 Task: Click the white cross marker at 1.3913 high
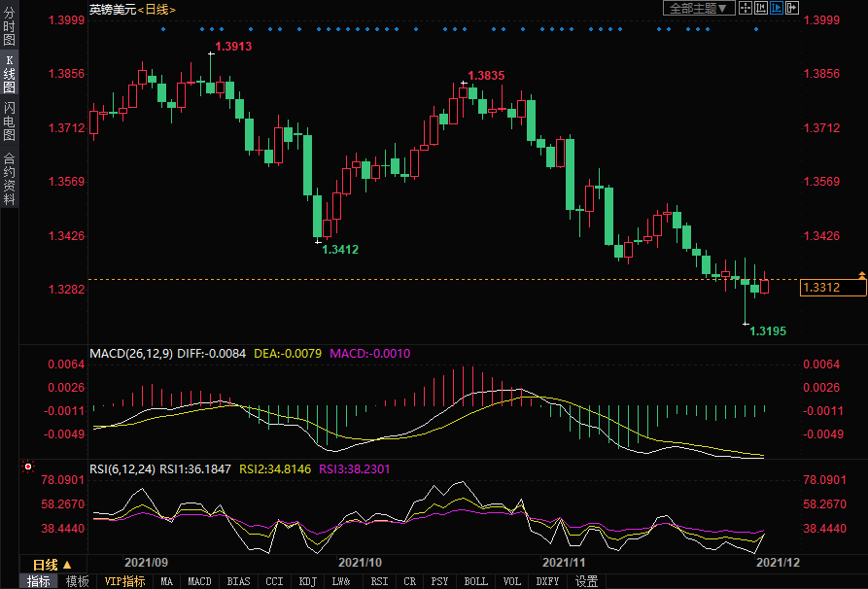(211, 53)
